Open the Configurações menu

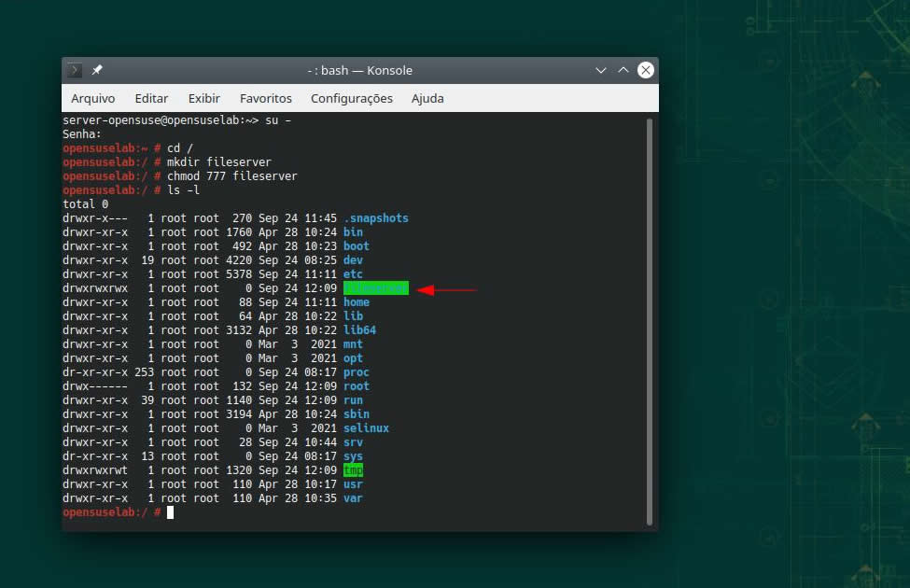pyautogui.click(x=351, y=98)
